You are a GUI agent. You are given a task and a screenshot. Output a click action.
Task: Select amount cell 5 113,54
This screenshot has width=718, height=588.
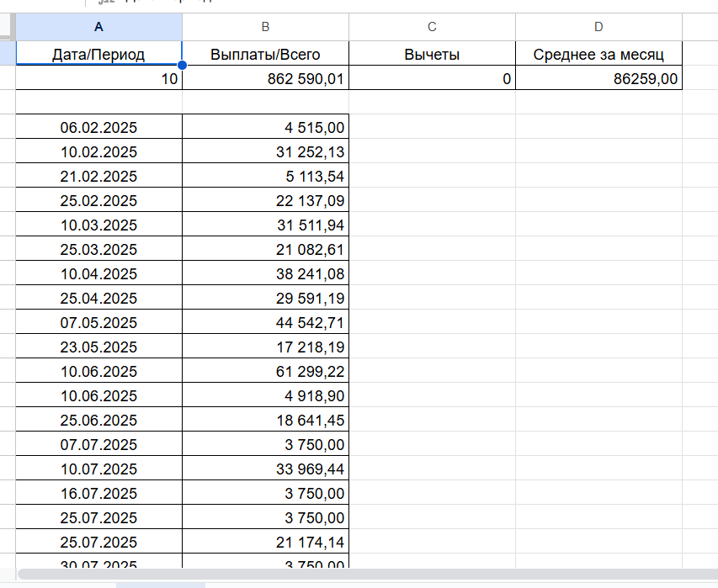266,175
